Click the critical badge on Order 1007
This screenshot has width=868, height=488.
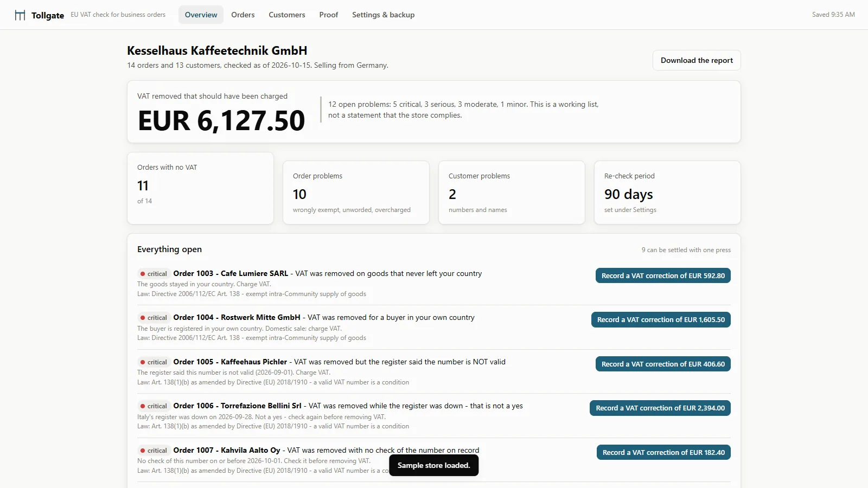click(154, 451)
